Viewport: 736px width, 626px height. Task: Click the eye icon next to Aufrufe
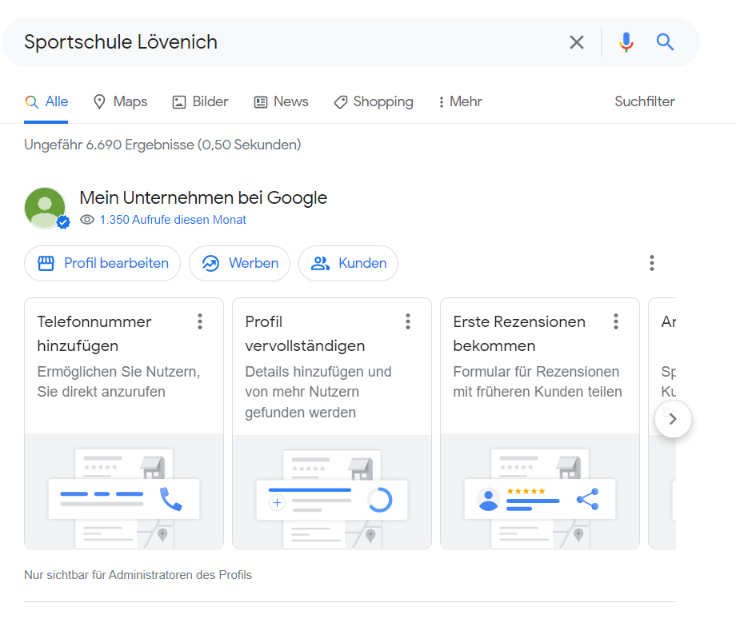coord(87,220)
